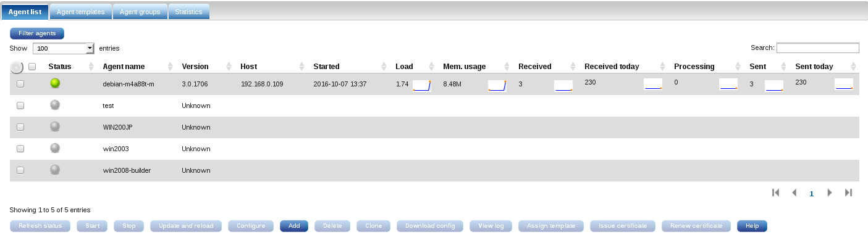
Task: Click grey status icon for WIN200JP
Action: point(55,127)
